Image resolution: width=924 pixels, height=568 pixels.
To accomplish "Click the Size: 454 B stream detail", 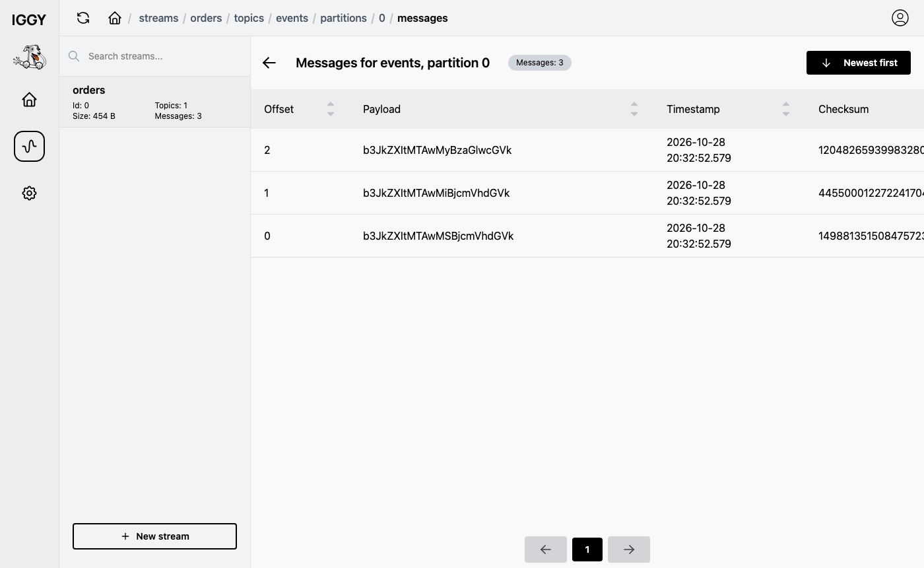I will [94, 116].
